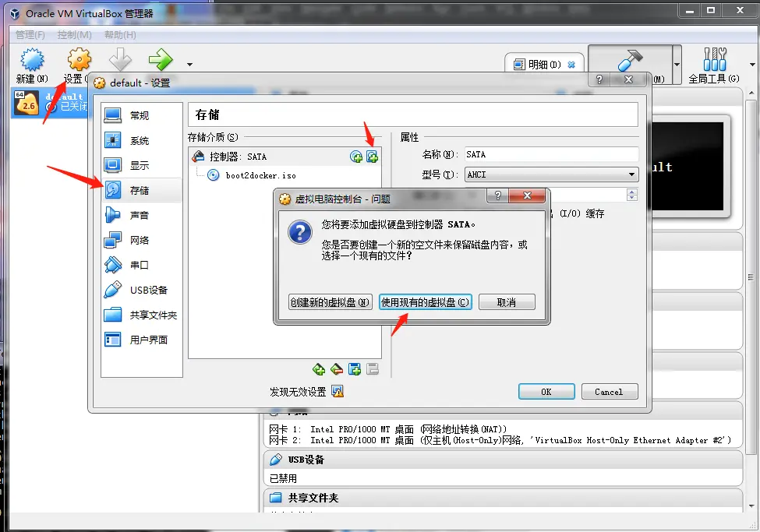Image resolution: width=760 pixels, height=532 pixels.
Task: Click add attachment icon below storage tree
Action: (x=355, y=370)
